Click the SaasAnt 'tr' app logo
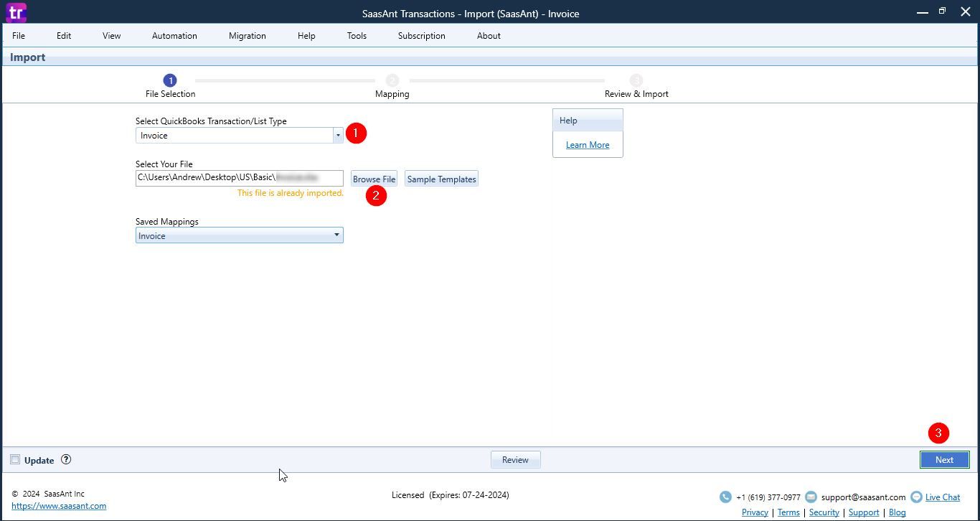 16,12
